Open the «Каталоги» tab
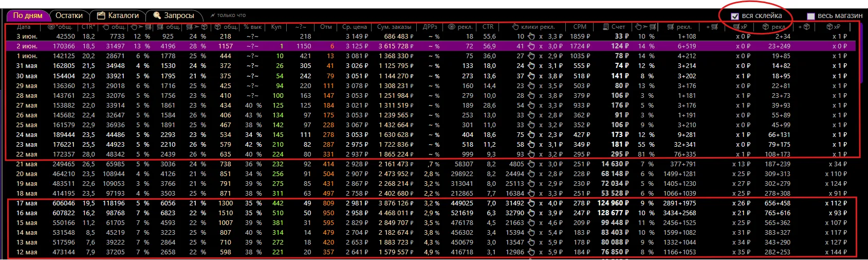Viewport: 868px width, 260px height. pos(118,15)
